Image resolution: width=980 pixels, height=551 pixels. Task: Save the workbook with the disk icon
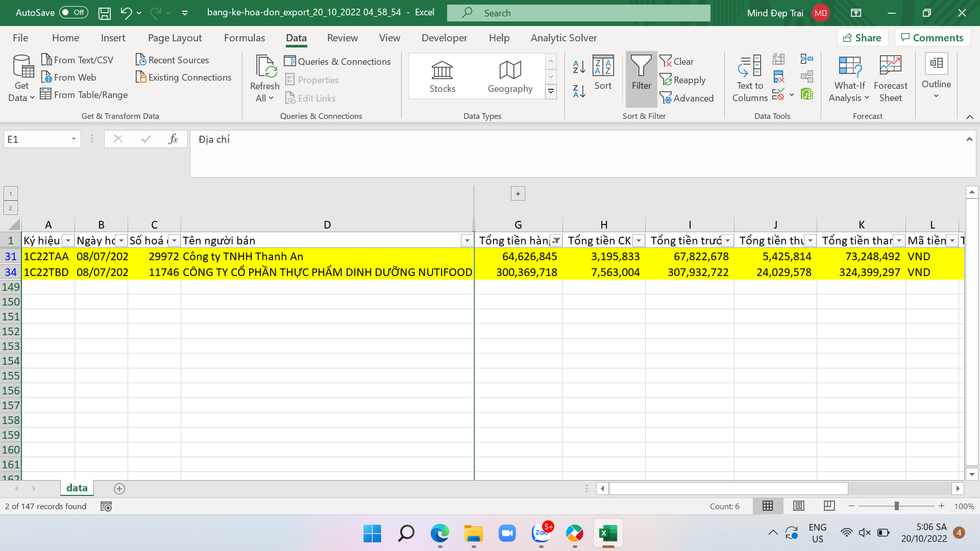(x=105, y=13)
